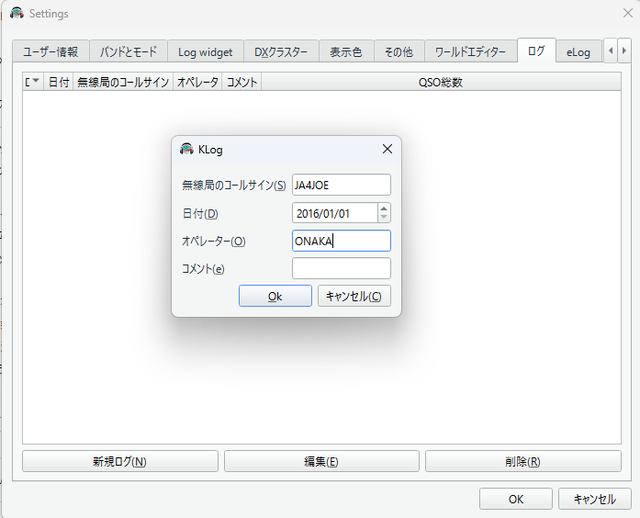This screenshot has height=518, width=640.
Task: Close the Settings window
Action: tap(628, 13)
